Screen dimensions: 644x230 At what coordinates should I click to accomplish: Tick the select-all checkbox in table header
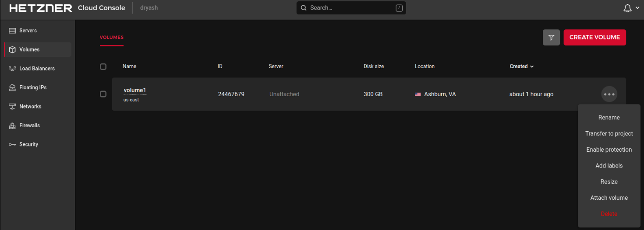[x=103, y=66]
